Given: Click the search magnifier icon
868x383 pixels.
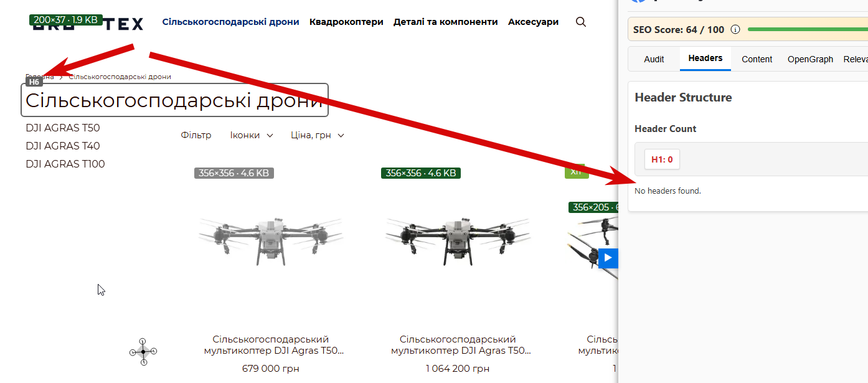Looking at the screenshot, I should 581,22.
